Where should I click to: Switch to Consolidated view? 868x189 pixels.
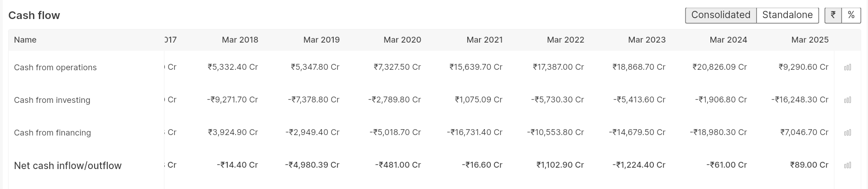click(x=720, y=15)
